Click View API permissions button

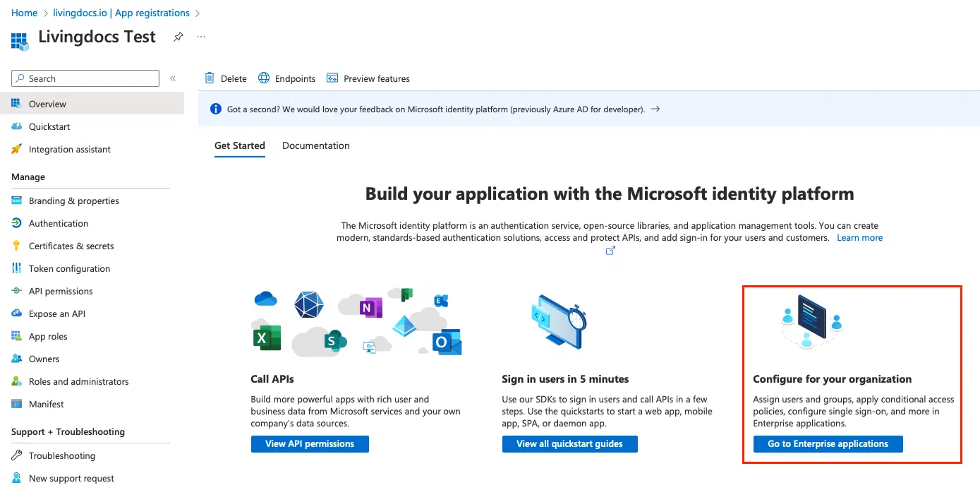point(310,444)
